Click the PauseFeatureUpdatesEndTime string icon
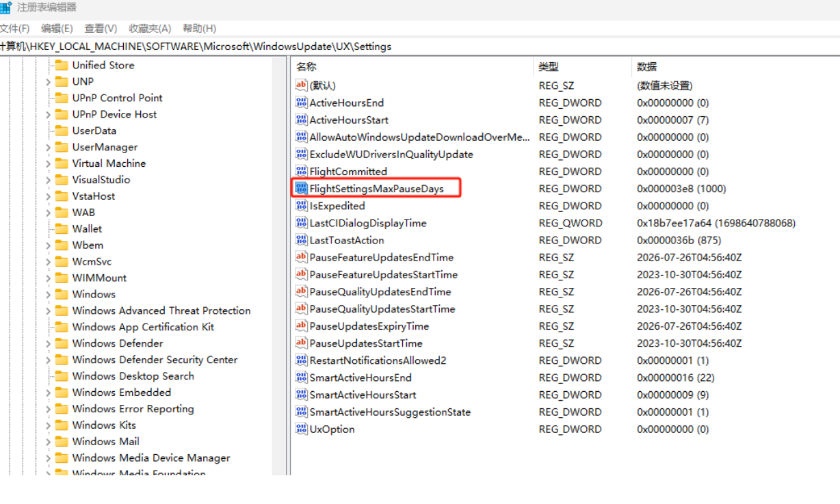Image resolution: width=840 pixels, height=504 pixels. click(x=301, y=257)
